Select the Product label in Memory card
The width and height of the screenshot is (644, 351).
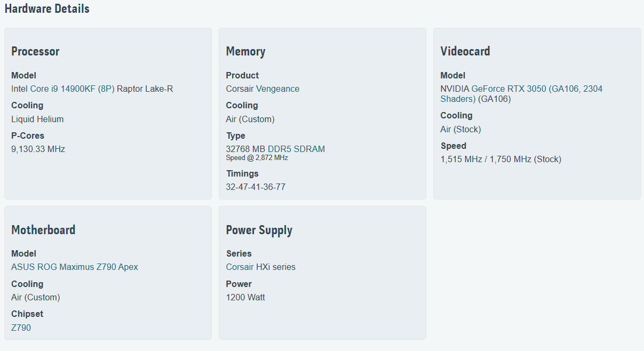coord(242,75)
